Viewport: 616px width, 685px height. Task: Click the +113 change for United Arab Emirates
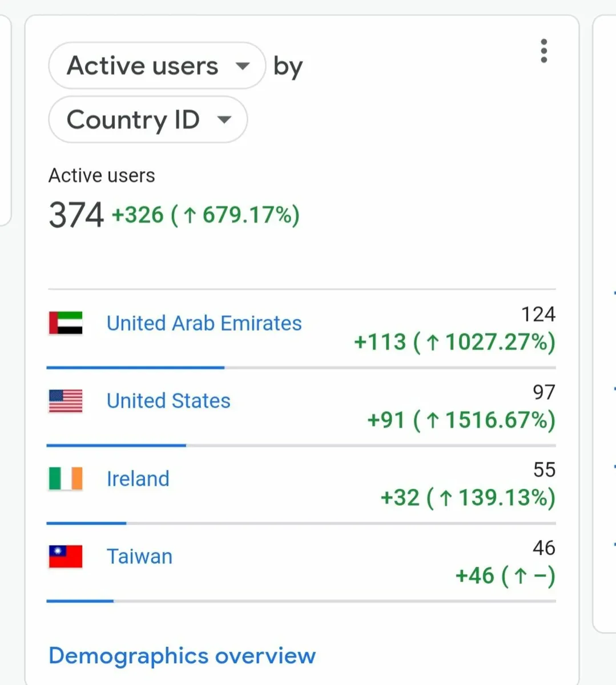(x=454, y=342)
